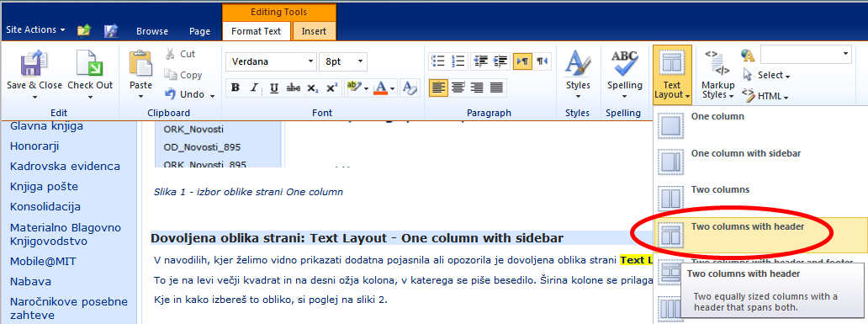The image size is (868, 324).
Task: Open the Konsolidacija link
Action: pos(45,206)
